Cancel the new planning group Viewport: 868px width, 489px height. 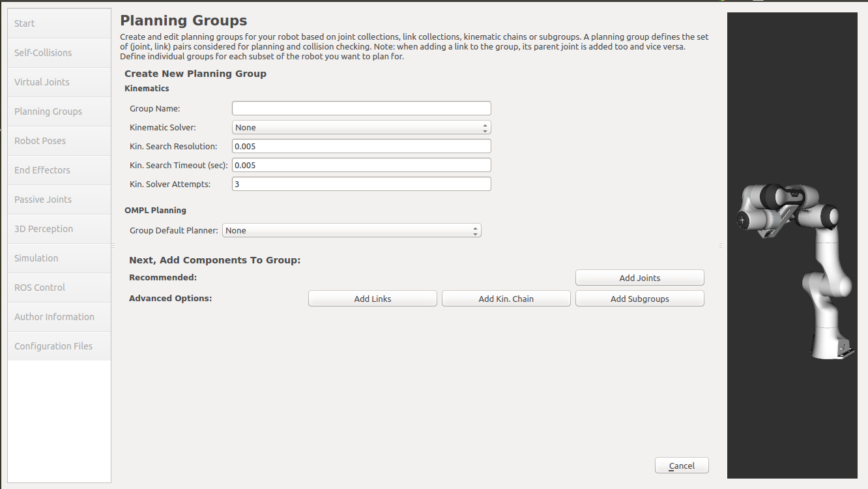click(682, 466)
